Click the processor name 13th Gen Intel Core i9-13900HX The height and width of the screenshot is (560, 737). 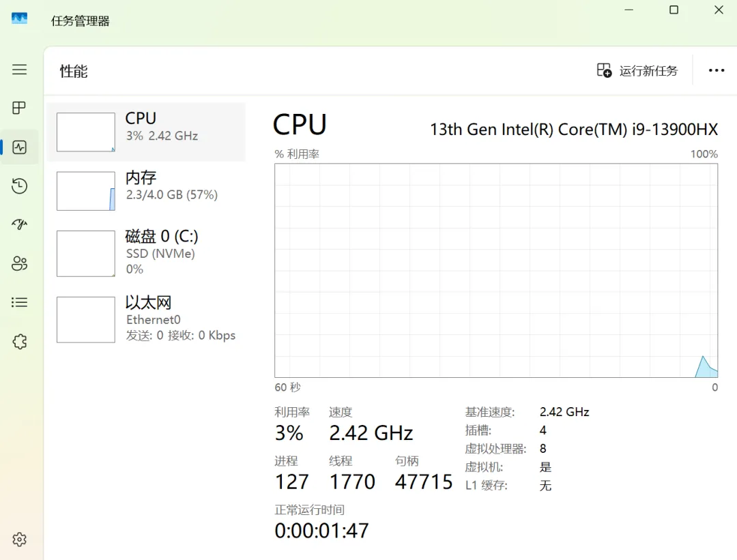coord(574,129)
